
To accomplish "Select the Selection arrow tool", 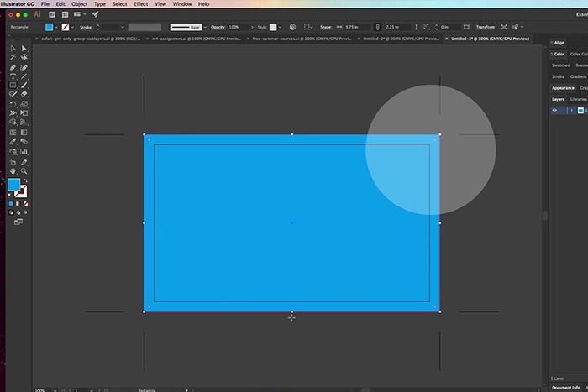I will (x=13, y=49).
